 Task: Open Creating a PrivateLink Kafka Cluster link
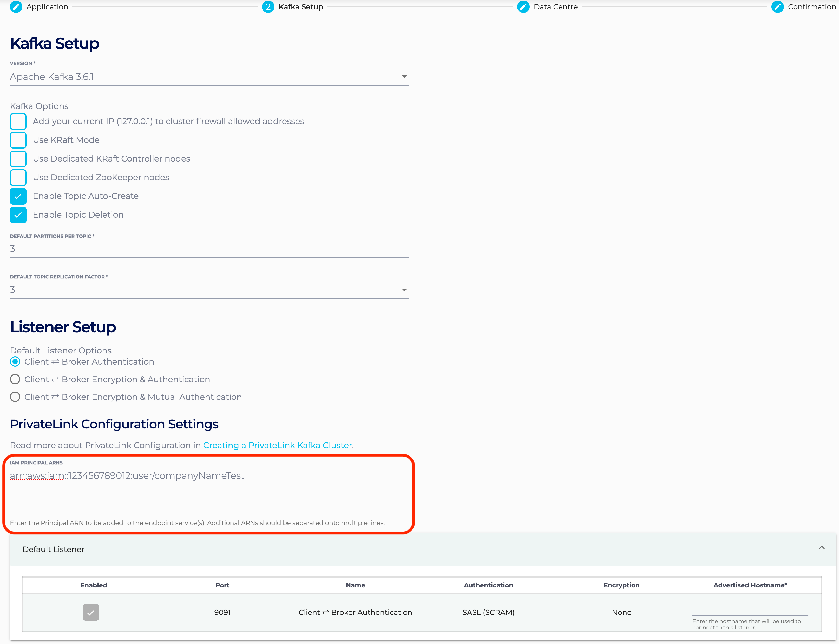277,445
